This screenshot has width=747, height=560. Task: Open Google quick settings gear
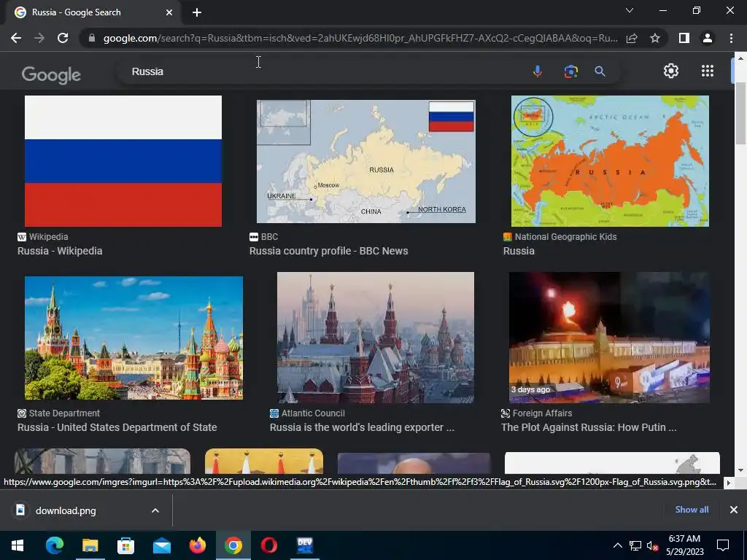671,71
